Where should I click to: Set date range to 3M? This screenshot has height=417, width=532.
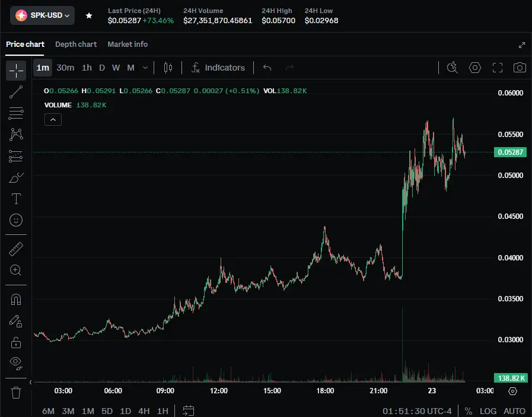(68, 411)
